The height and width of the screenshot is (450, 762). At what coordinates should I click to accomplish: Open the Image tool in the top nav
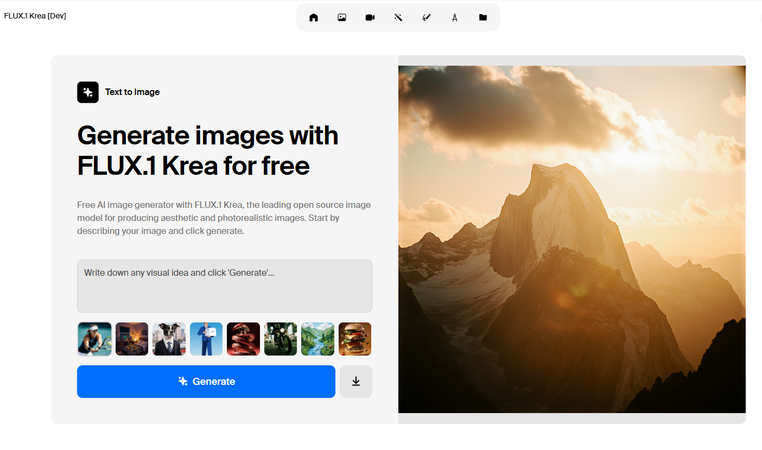[x=342, y=17]
